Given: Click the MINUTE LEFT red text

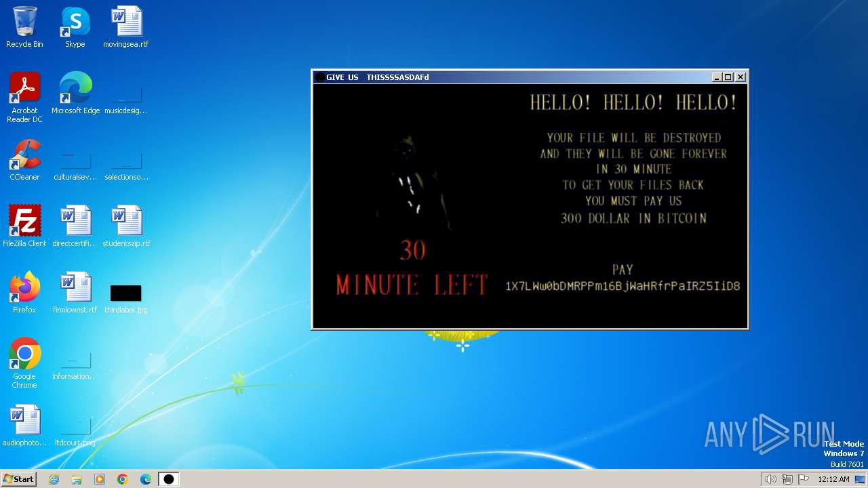Looking at the screenshot, I should coord(412,285).
